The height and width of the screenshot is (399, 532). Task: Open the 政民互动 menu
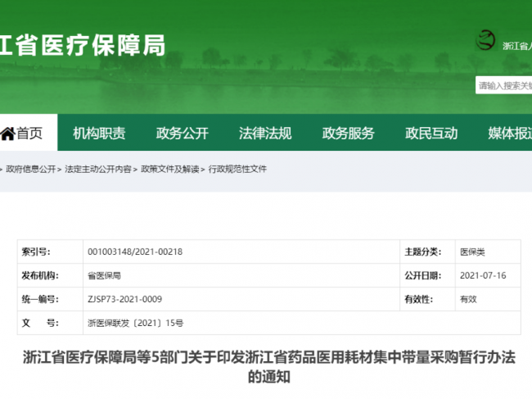click(x=431, y=133)
